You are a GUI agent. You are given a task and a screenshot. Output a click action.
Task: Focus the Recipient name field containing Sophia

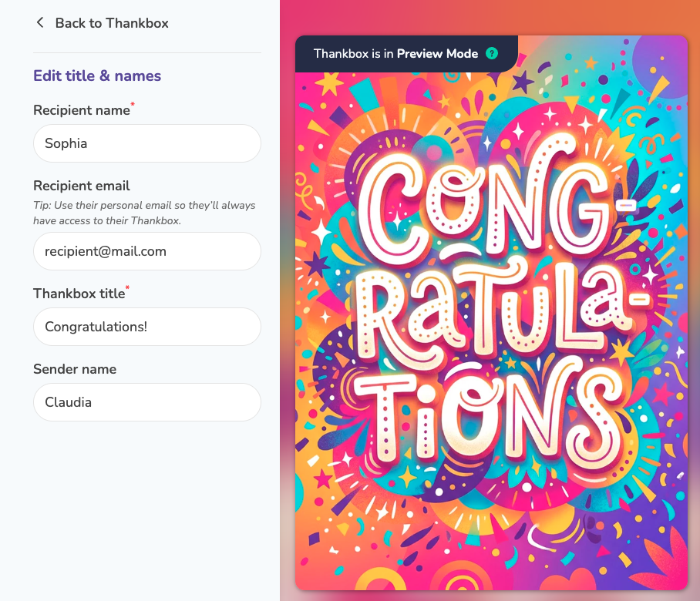point(147,143)
